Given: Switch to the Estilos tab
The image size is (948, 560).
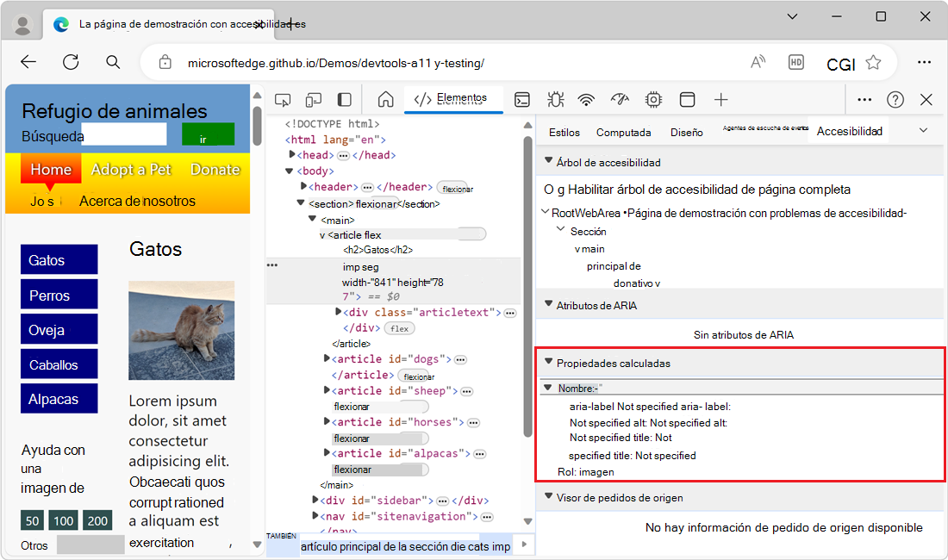Looking at the screenshot, I should pyautogui.click(x=564, y=132).
